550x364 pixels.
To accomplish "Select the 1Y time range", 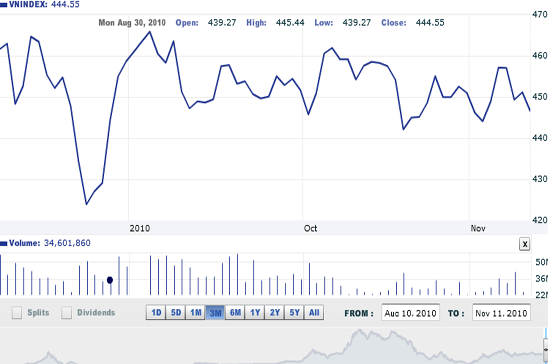I will click(255, 312).
